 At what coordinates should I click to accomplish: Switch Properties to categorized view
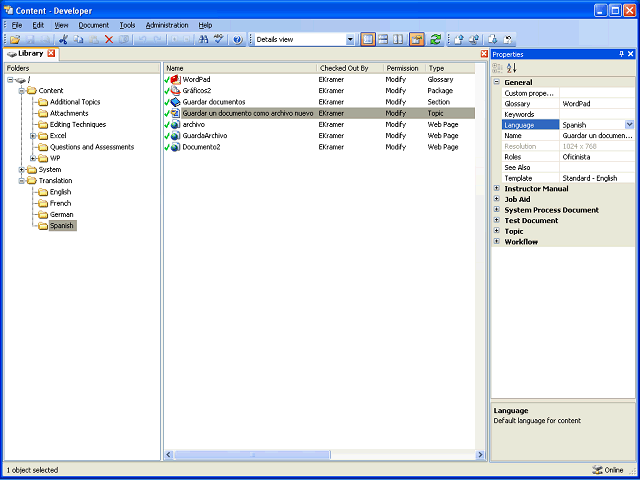tap(498, 68)
